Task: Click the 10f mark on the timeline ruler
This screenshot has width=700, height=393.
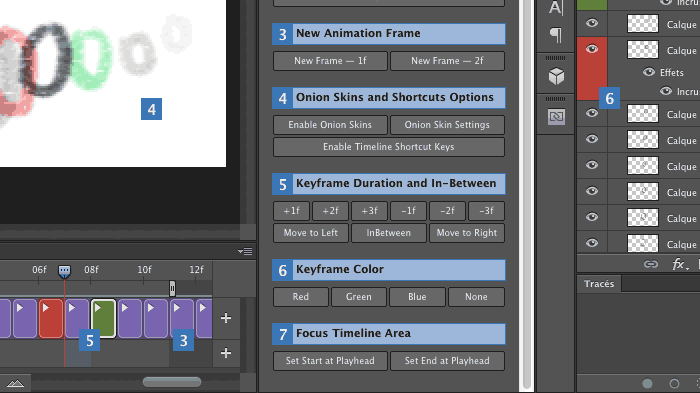Action: (x=144, y=270)
